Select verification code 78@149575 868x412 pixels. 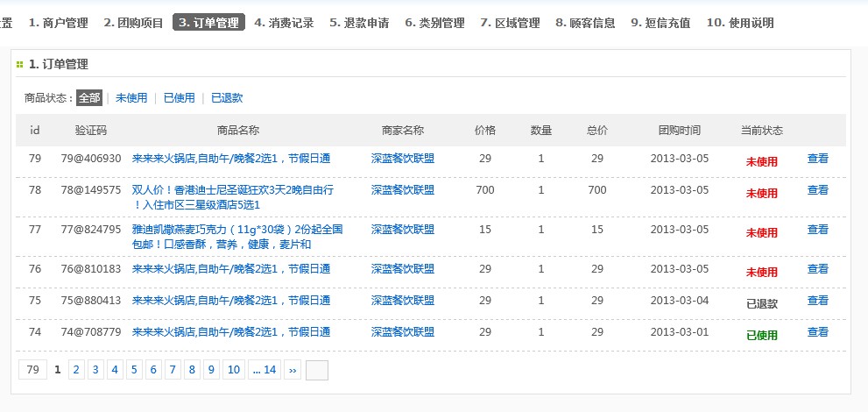(x=91, y=190)
